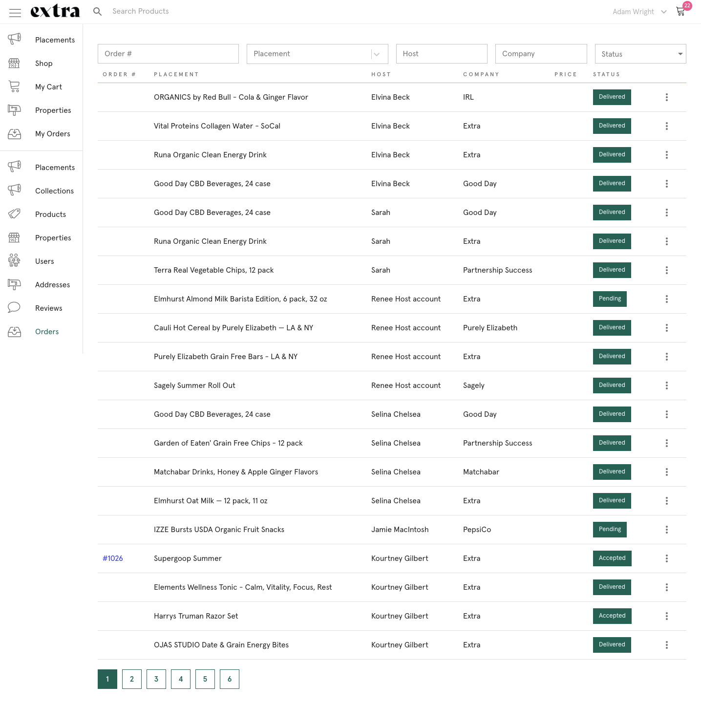Open row menu for Cauli Hot Cereal order

click(666, 328)
